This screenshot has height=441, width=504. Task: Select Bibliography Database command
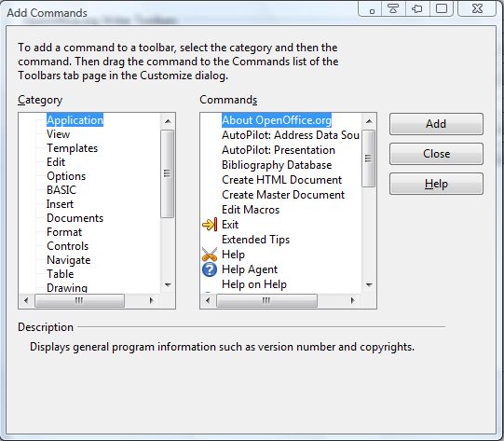coord(277,165)
